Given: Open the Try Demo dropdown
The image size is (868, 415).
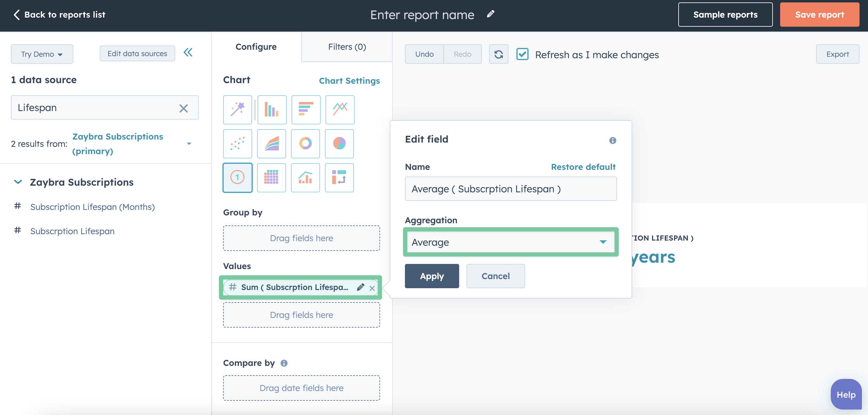Looking at the screenshot, I should (x=42, y=54).
